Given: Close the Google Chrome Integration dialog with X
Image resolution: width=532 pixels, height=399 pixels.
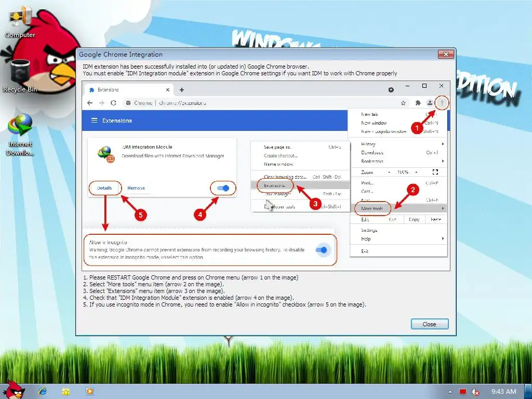Looking at the screenshot, I should 445,54.
